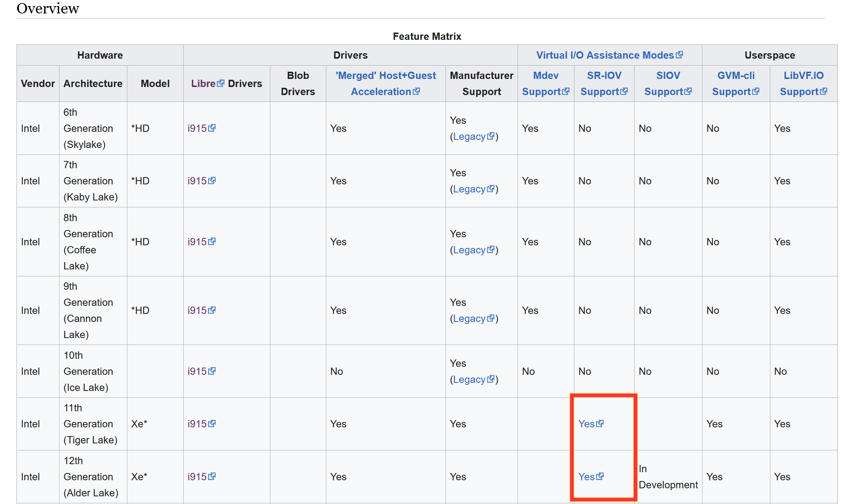Click external-link icon next to Libre
The image size is (842, 504).
tap(220, 83)
